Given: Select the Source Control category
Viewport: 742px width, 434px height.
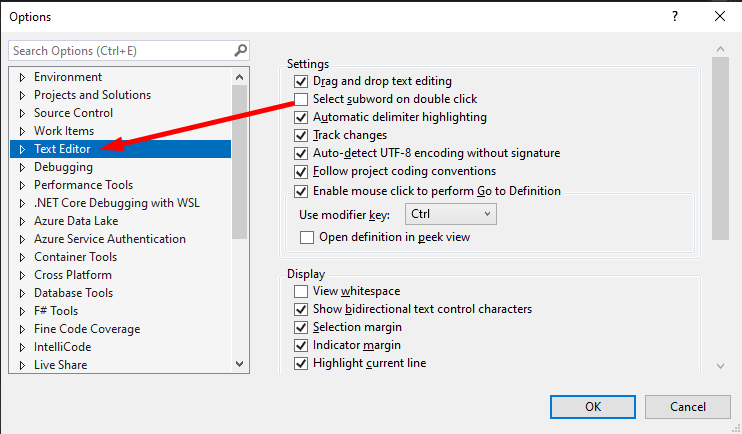Looking at the screenshot, I should point(73,113).
